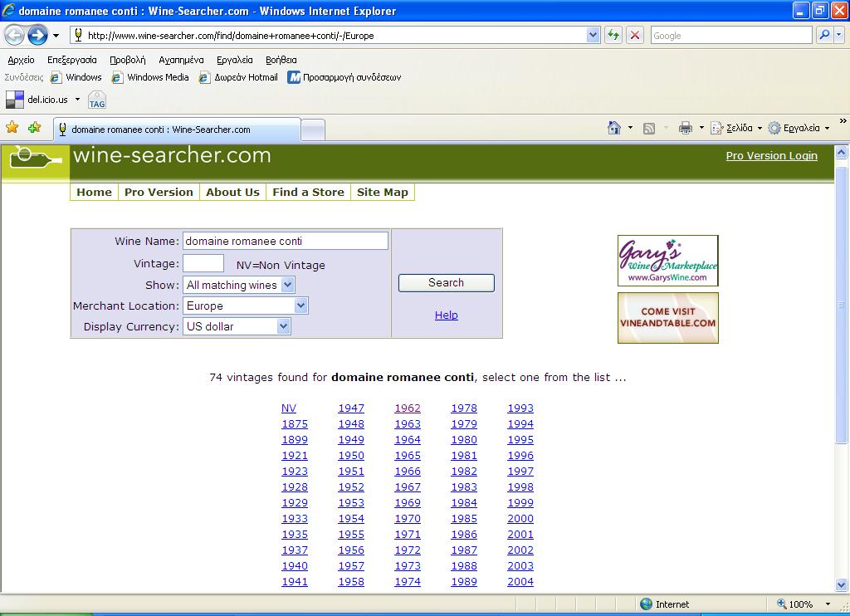Open the recent pages arrow beside Forward

(x=56, y=36)
